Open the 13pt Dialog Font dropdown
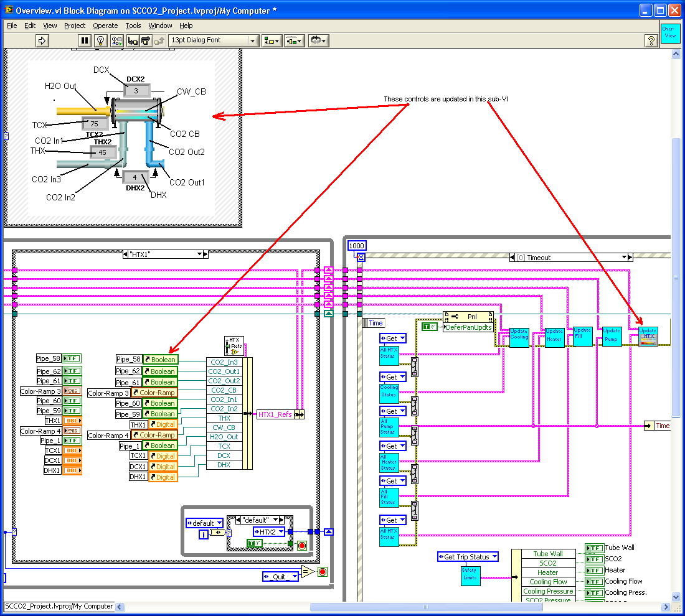Viewport: 685px width, 616px height. point(213,40)
